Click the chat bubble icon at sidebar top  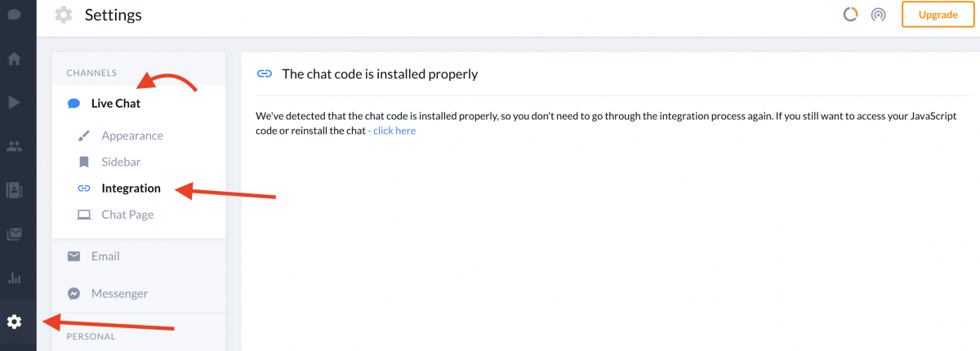(x=14, y=14)
